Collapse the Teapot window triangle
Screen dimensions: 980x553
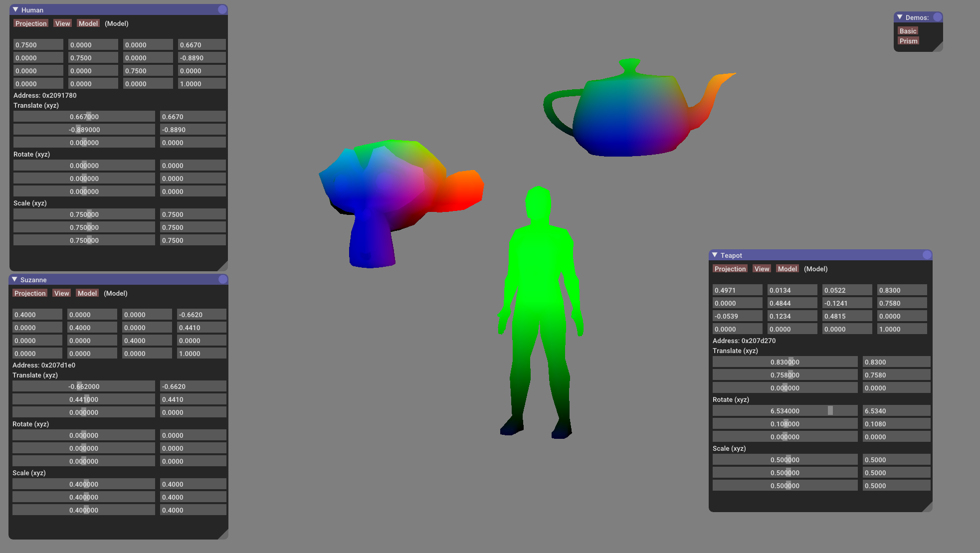click(x=715, y=255)
